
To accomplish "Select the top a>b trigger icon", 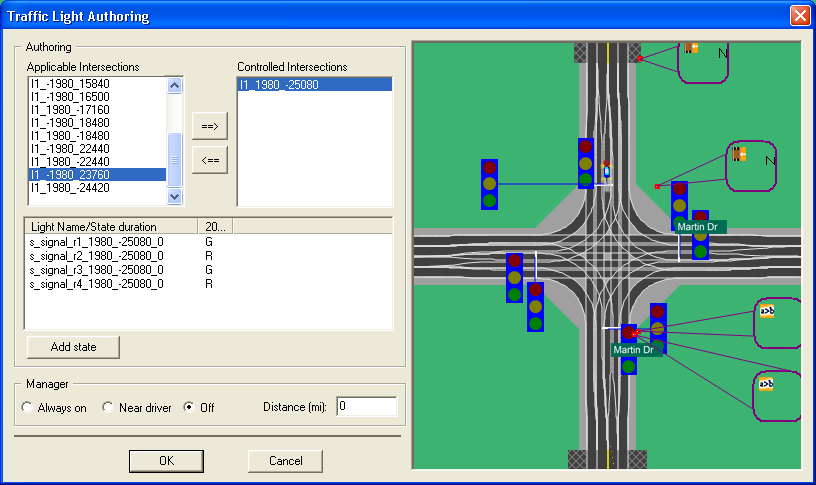I will click(x=767, y=311).
